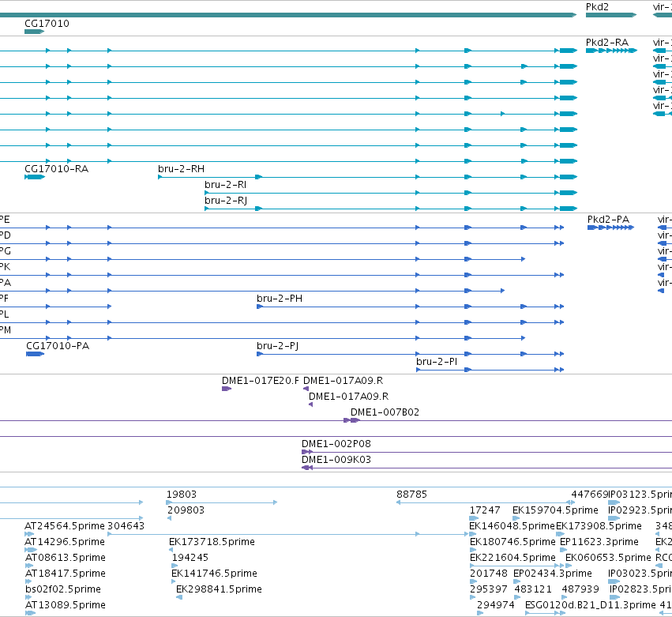Screen dimensions: 672x617
Task: Open EST AT18417.5prime
Action: tap(29, 581)
